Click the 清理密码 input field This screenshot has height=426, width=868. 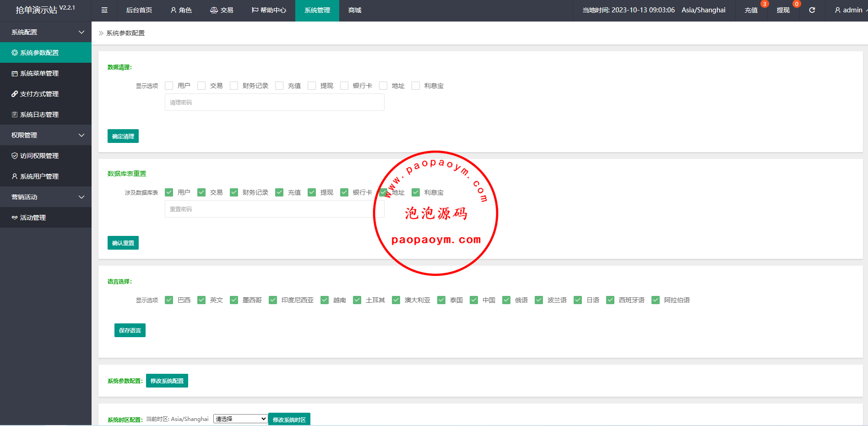pyautogui.click(x=274, y=103)
